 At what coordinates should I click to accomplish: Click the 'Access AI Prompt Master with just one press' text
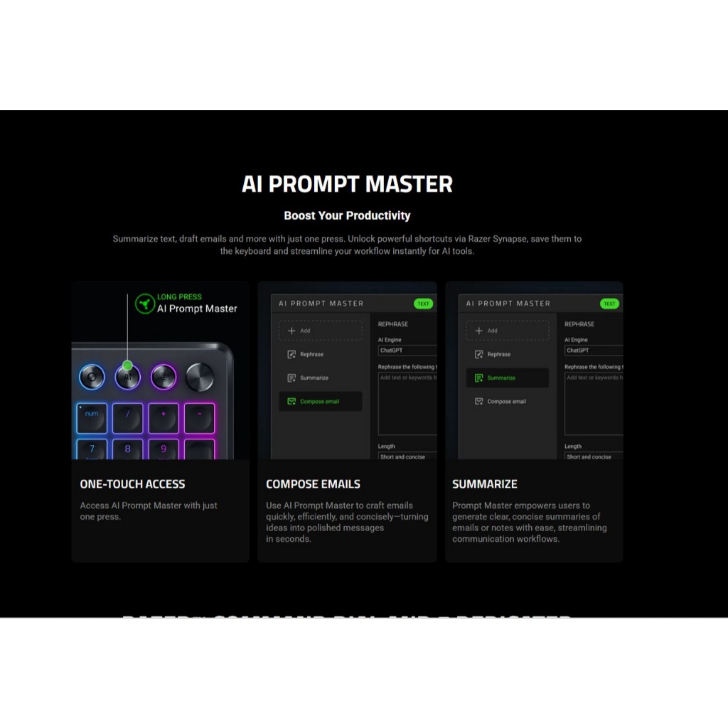149,510
